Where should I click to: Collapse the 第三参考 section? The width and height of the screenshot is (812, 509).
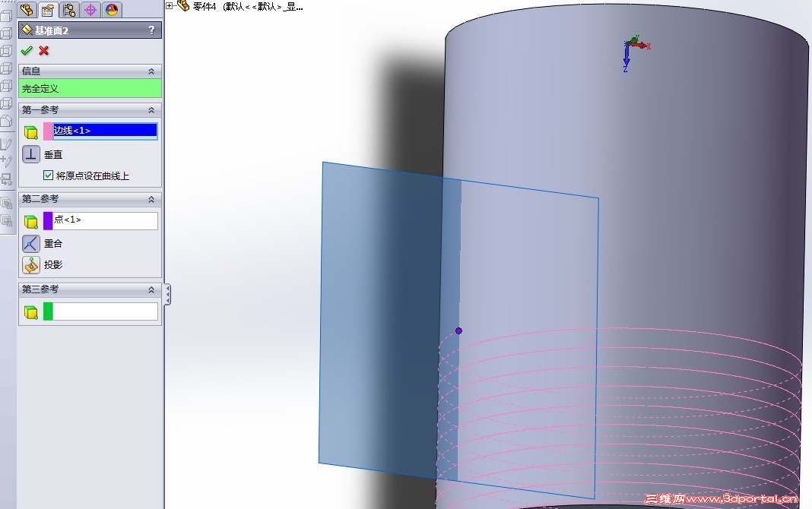151,289
